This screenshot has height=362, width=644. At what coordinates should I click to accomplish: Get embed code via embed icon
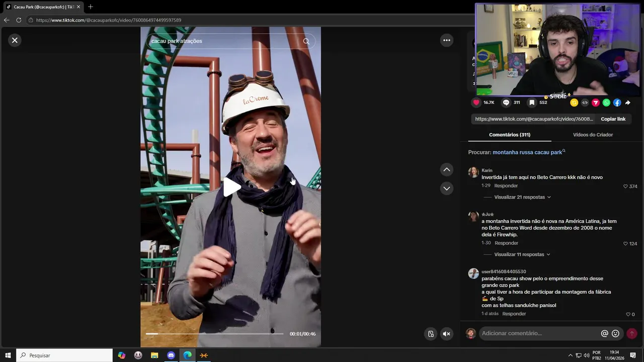pos(585,103)
